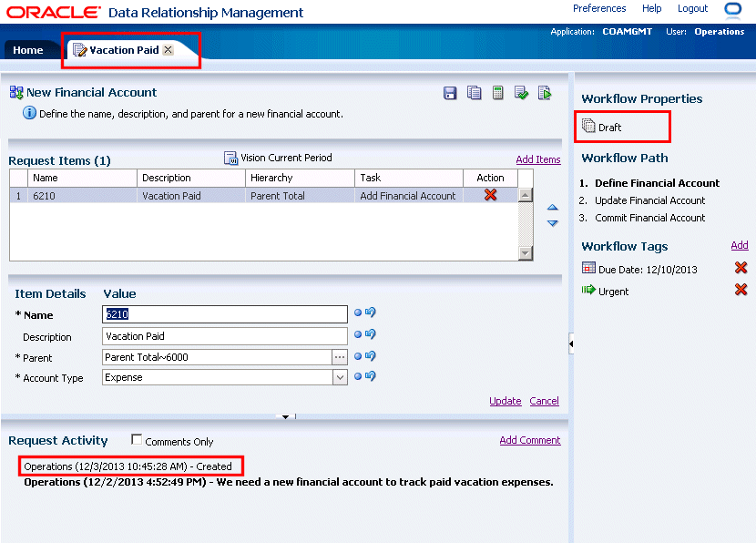Move request item down with blue arrow
756x543 pixels.
click(553, 223)
